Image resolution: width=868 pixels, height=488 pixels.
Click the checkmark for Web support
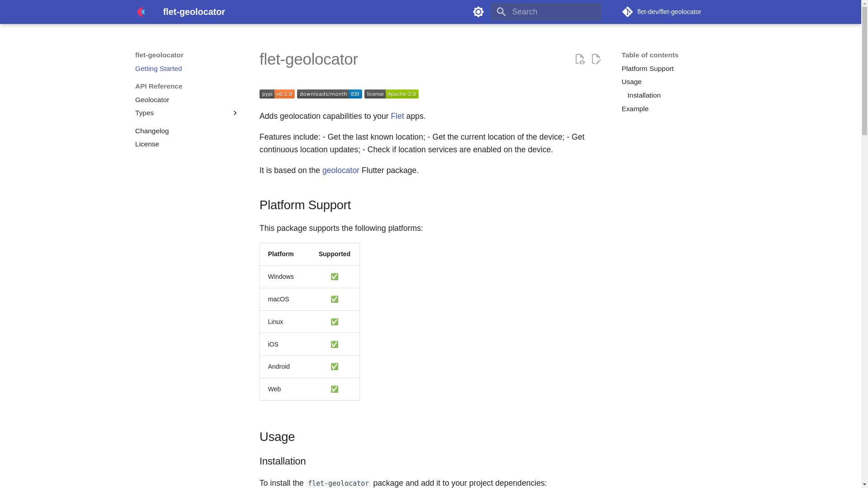point(335,389)
